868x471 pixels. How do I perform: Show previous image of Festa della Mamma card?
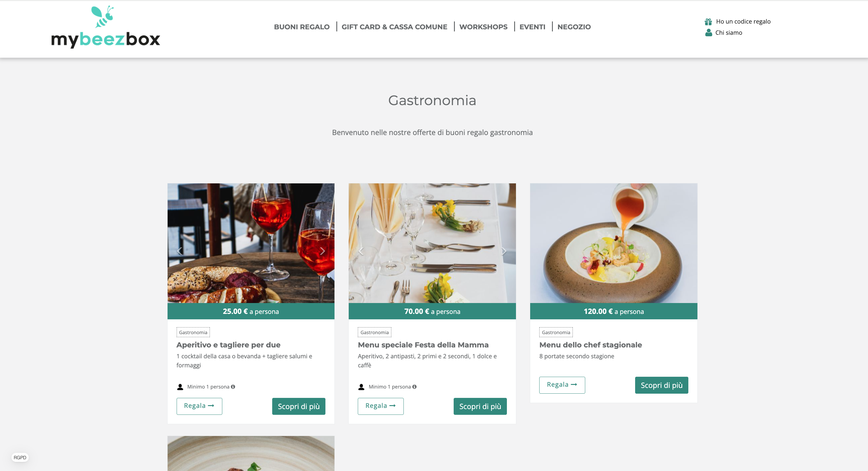[361, 251]
